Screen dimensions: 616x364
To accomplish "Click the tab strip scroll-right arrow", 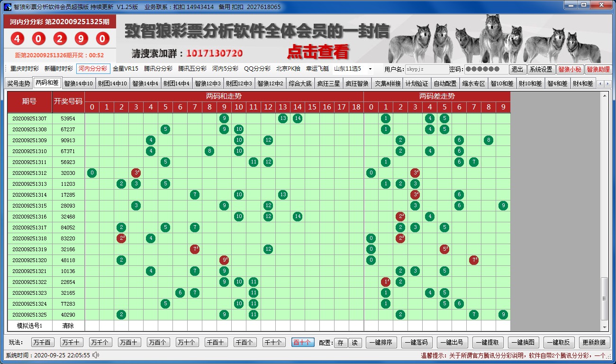I will click(607, 84).
